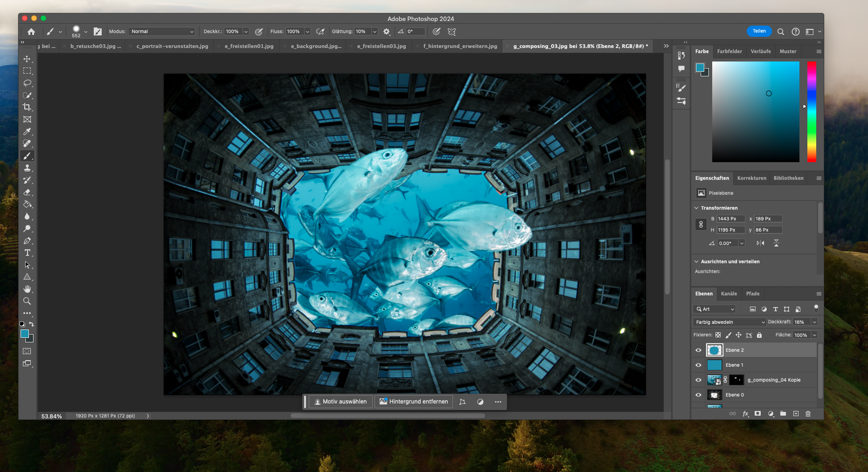868x472 pixels.
Task: Open the Farbig abwedeln blend mode dropdown
Action: [x=729, y=322]
